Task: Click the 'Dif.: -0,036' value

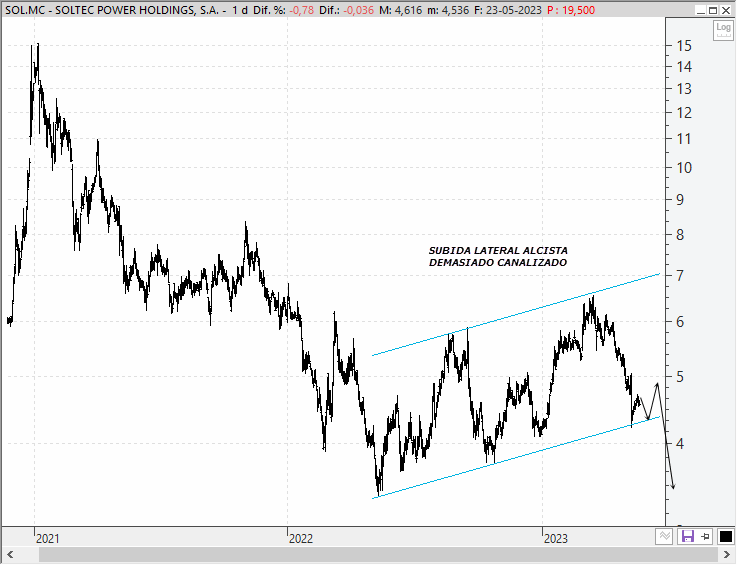Action: click(x=346, y=10)
